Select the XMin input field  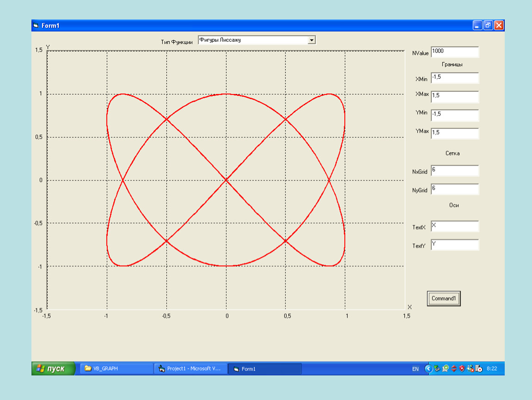coord(455,78)
